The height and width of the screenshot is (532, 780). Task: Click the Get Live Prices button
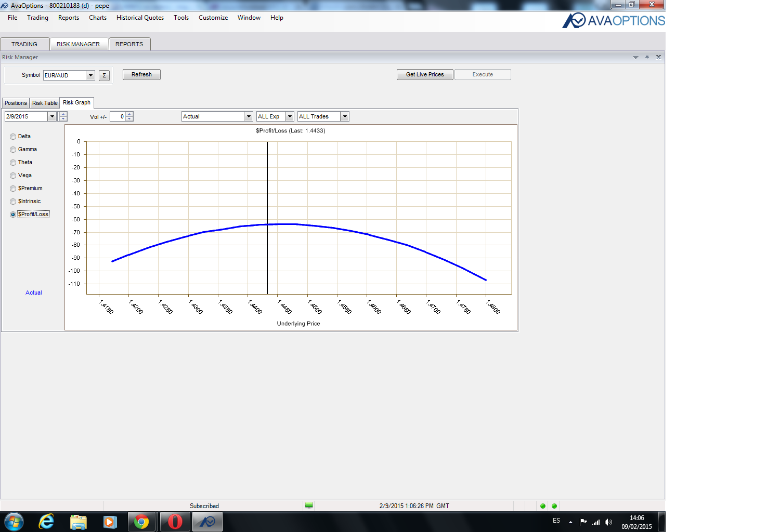pos(425,74)
